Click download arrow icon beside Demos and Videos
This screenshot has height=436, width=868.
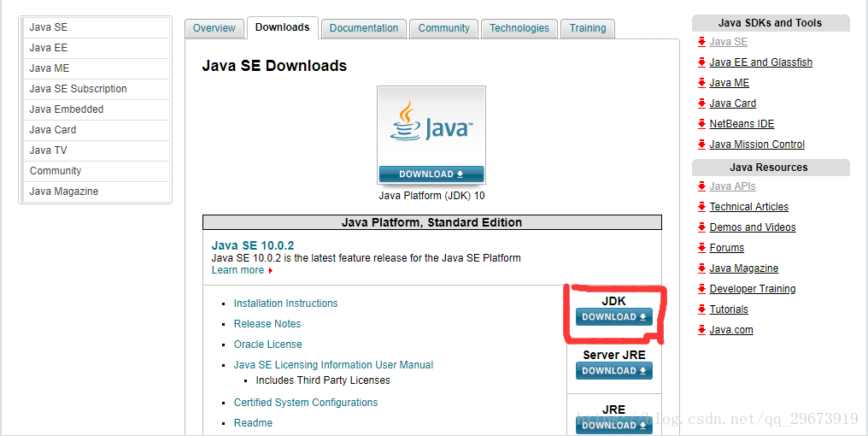(702, 227)
